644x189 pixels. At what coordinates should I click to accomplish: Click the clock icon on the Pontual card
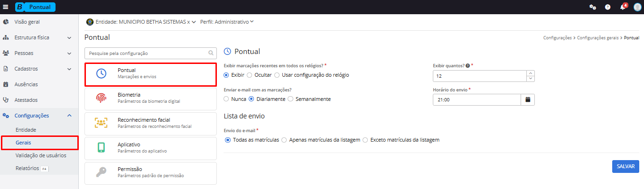(x=101, y=73)
